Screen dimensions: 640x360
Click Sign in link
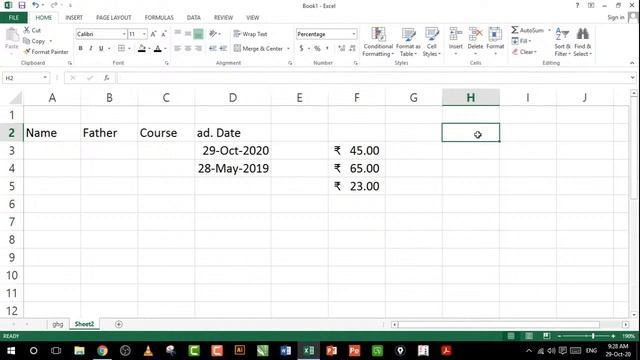(616, 17)
